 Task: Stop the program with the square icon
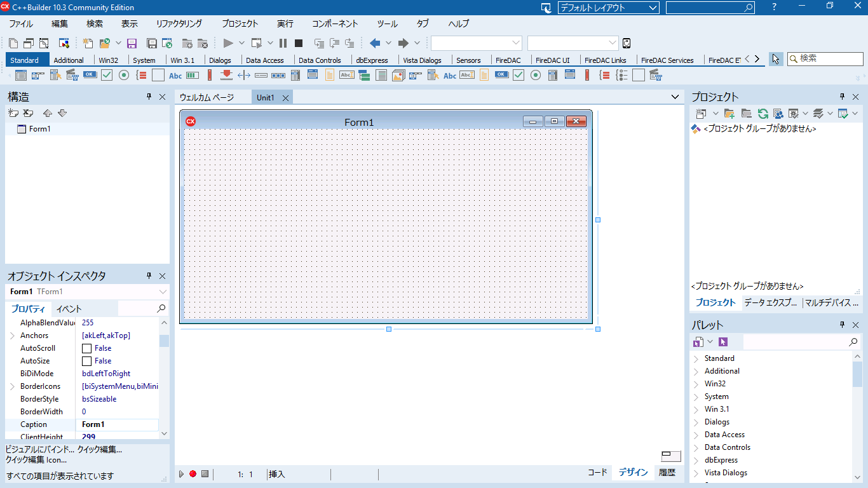pyautogui.click(x=299, y=43)
